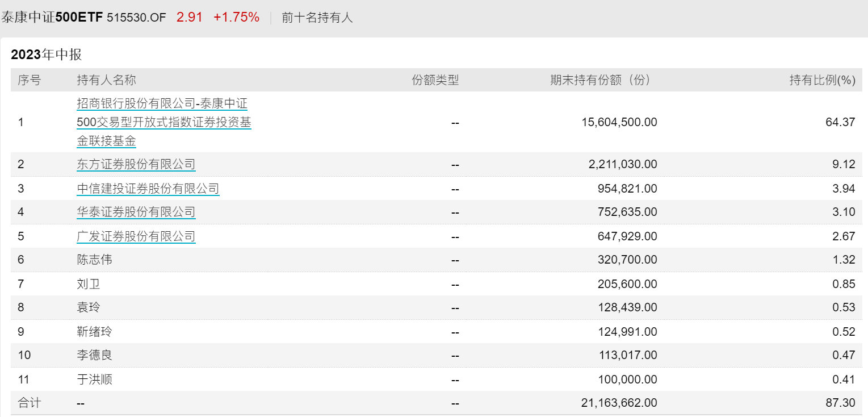Select the 2023年中报 report heading

47,55
